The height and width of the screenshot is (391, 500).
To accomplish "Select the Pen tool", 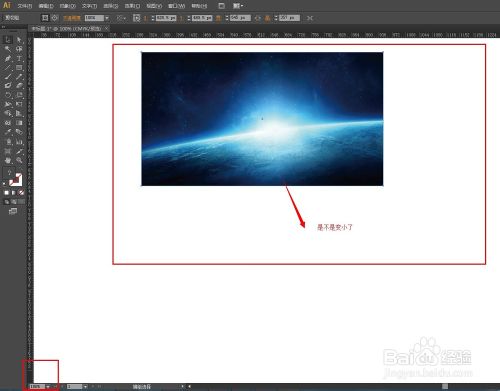I will (x=8, y=59).
